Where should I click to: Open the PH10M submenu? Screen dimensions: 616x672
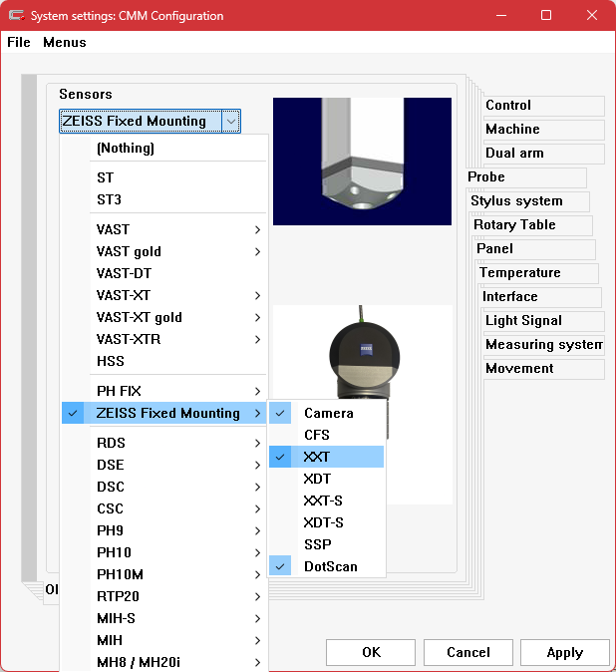point(164,574)
